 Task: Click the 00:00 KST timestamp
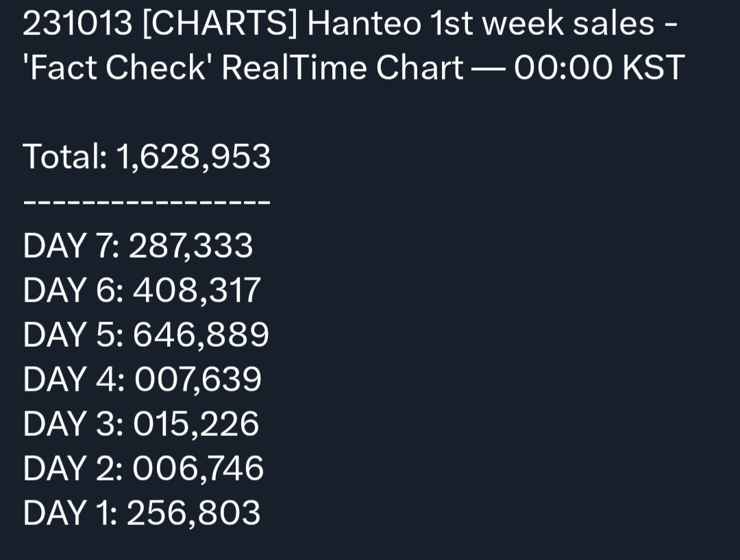[599, 68]
